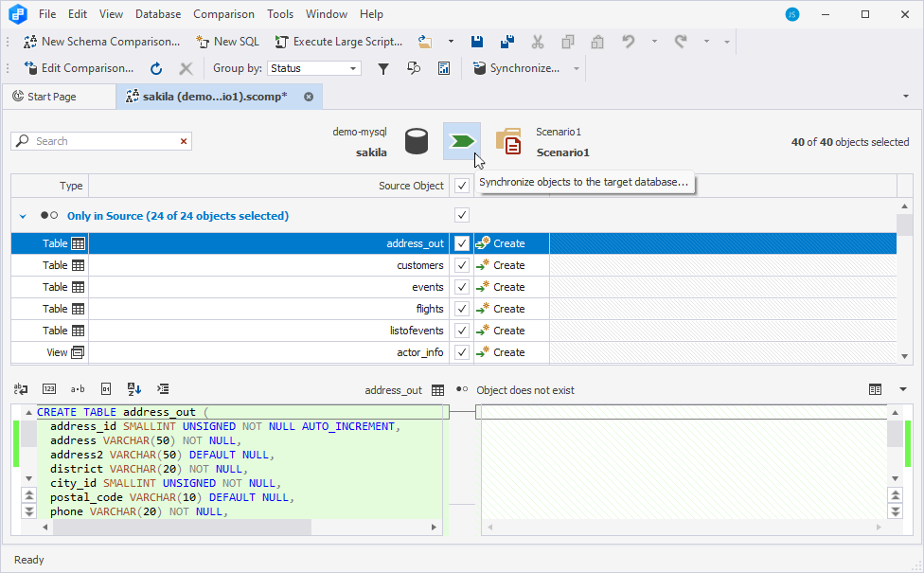
Task: Toggle Only in Source group checkbox
Action: tap(462, 215)
